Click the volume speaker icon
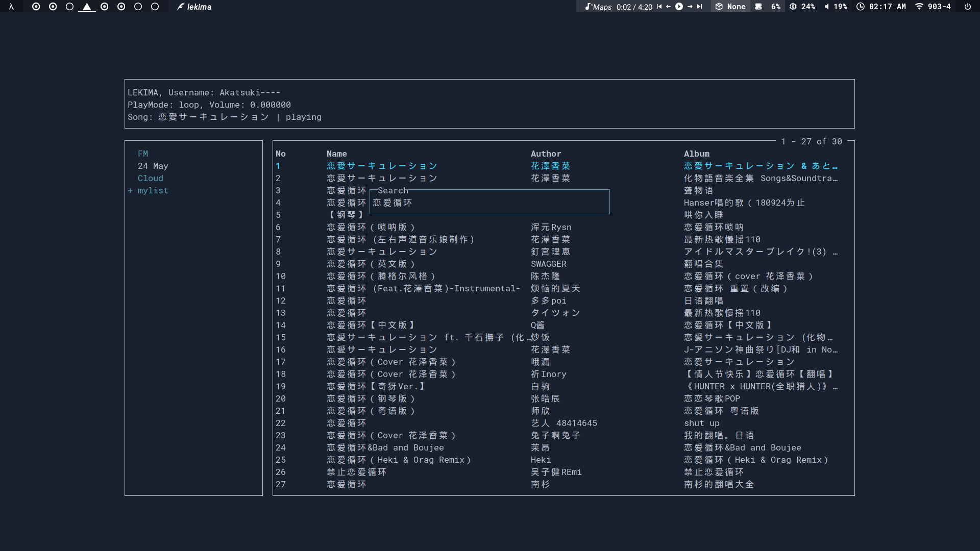This screenshot has width=980, height=551. [x=826, y=7]
